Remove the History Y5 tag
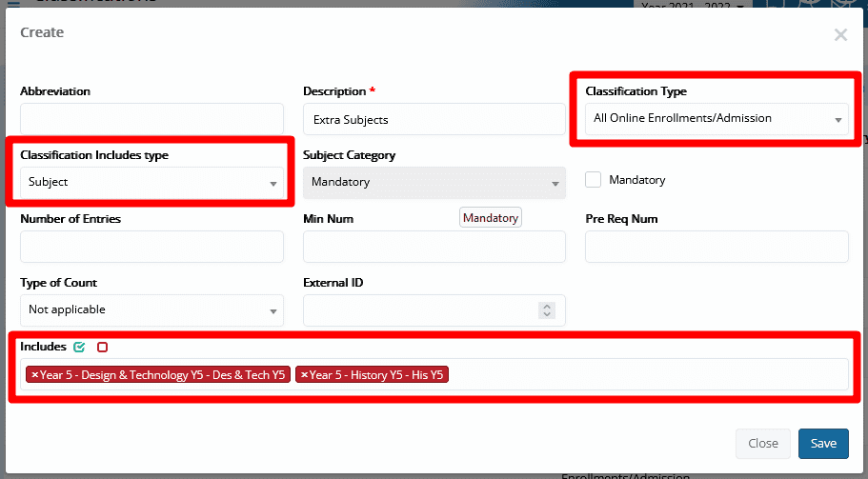The width and height of the screenshot is (868, 479). pyautogui.click(x=304, y=374)
